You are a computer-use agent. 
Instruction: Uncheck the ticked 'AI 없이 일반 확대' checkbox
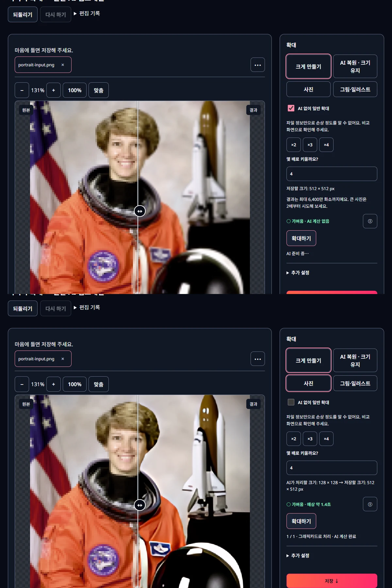291,108
